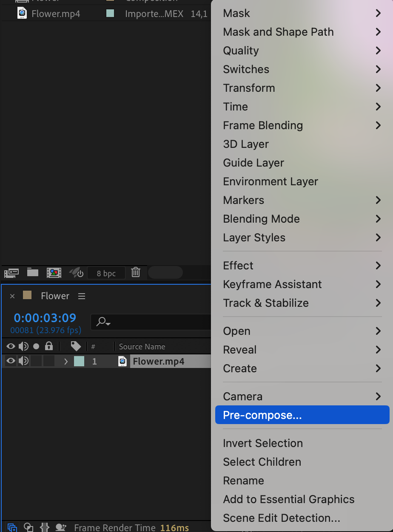Viewport: 393px width, 532px height.
Task: Click the Flower.mp4 layer label color swatch
Action: click(79, 361)
